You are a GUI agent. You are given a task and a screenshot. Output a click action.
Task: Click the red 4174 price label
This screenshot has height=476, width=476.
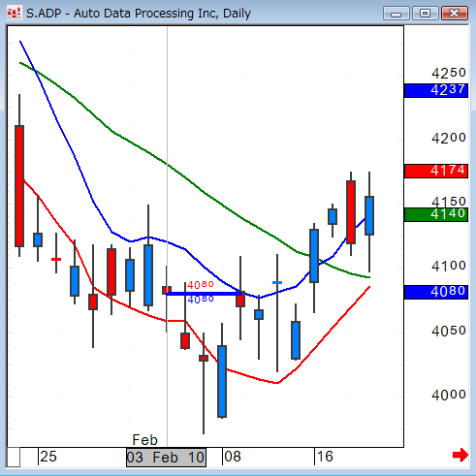436,171
